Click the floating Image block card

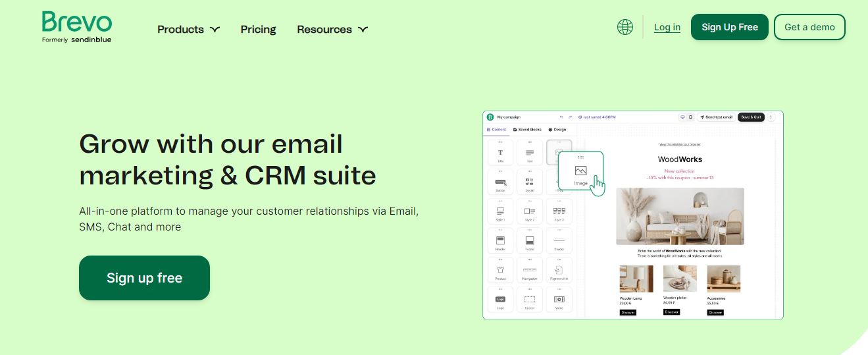click(580, 171)
